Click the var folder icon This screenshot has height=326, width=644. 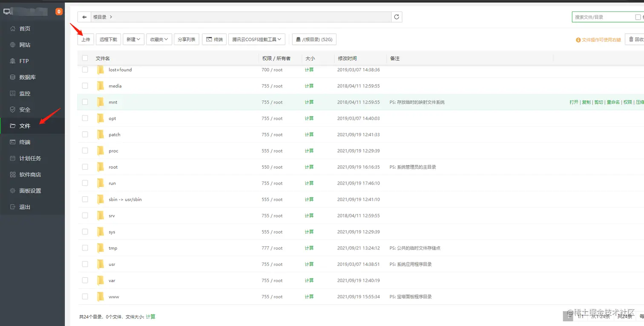click(x=101, y=280)
